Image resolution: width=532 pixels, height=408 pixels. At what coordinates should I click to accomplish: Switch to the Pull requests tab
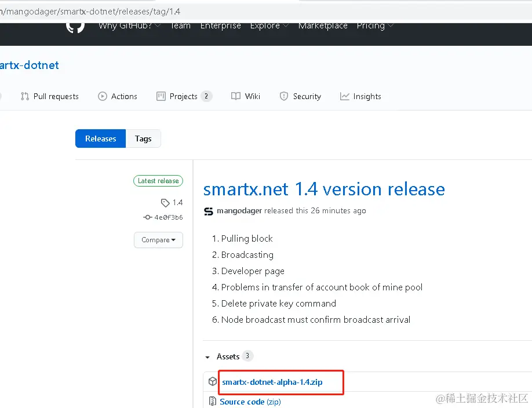pos(49,96)
